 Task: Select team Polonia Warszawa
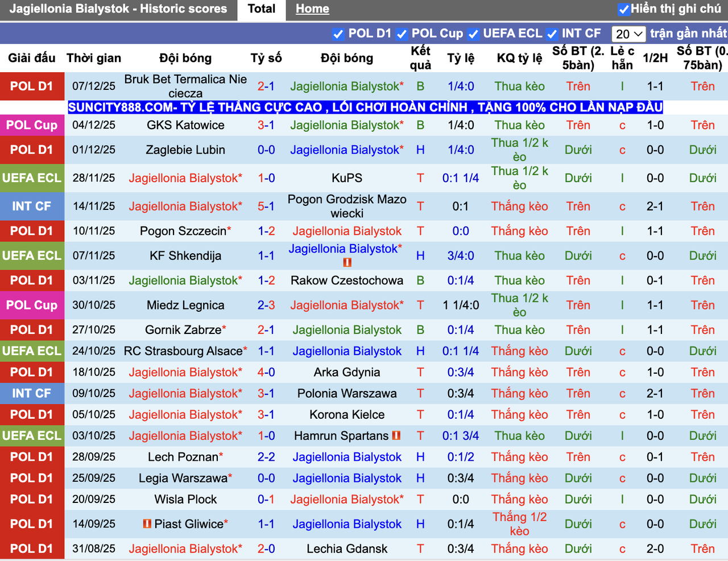click(347, 393)
